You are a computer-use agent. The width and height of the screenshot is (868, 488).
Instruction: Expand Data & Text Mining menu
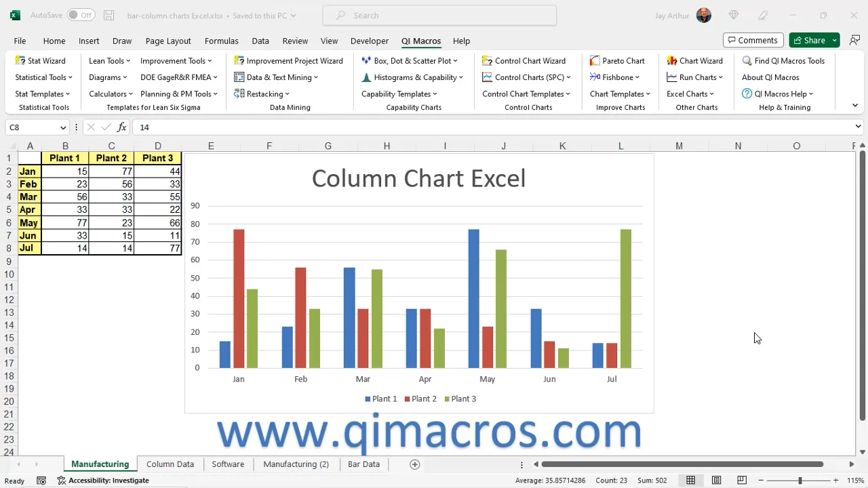click(276, 77)
